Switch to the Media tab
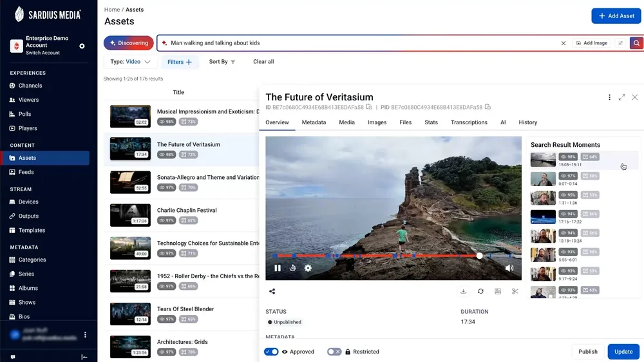Screen dimensions: 644x362 point(346,122)
